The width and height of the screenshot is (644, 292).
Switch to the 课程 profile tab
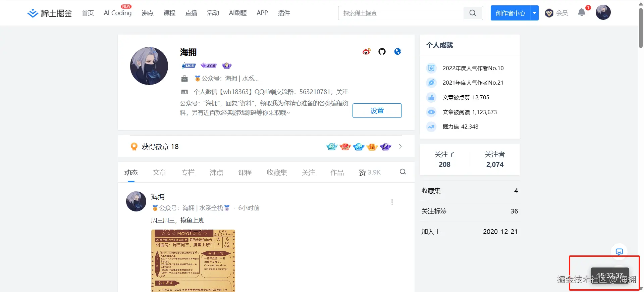tap(245, 173)
